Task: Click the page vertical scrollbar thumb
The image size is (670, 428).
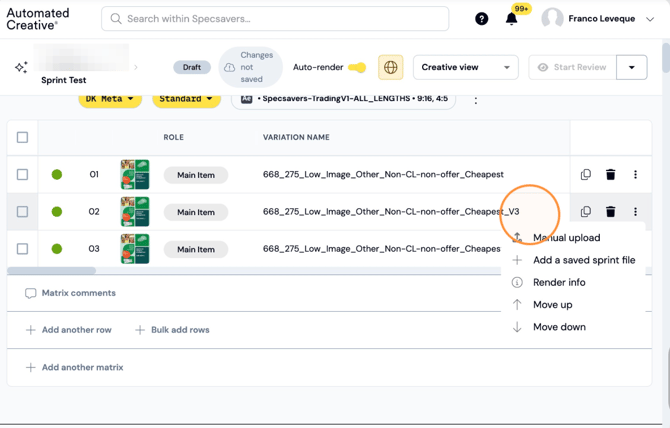Action: (666, 58)
